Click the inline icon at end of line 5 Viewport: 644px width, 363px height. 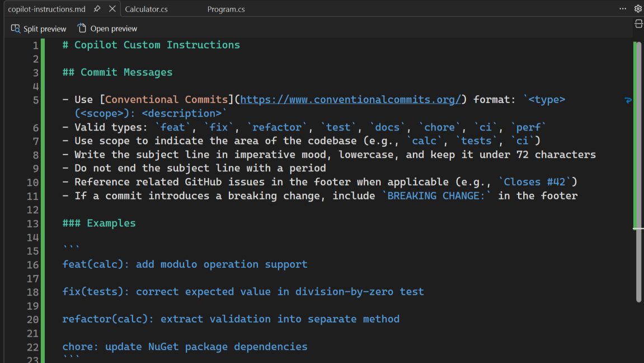(628, 100)
